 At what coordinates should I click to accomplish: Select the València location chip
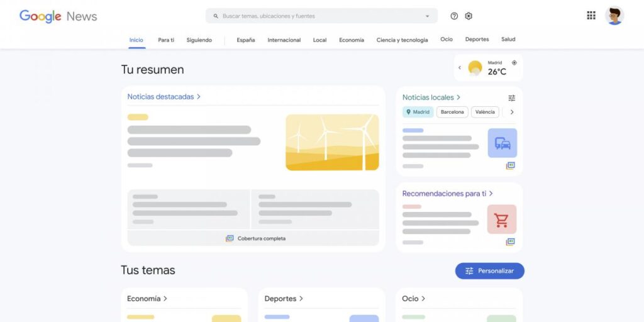click(485, 112)
